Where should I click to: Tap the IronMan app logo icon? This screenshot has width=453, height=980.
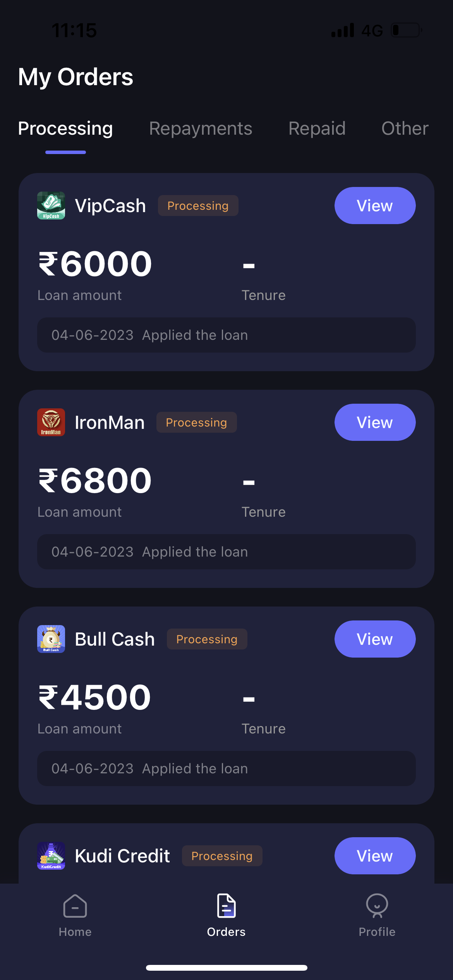[x=51, y=422]
